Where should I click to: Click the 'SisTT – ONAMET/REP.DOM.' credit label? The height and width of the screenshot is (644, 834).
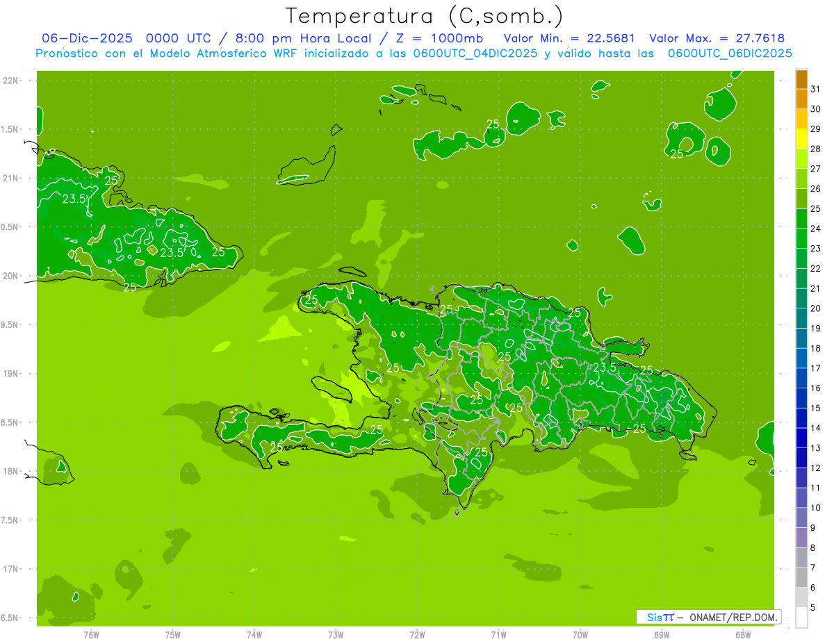[709, 617]
